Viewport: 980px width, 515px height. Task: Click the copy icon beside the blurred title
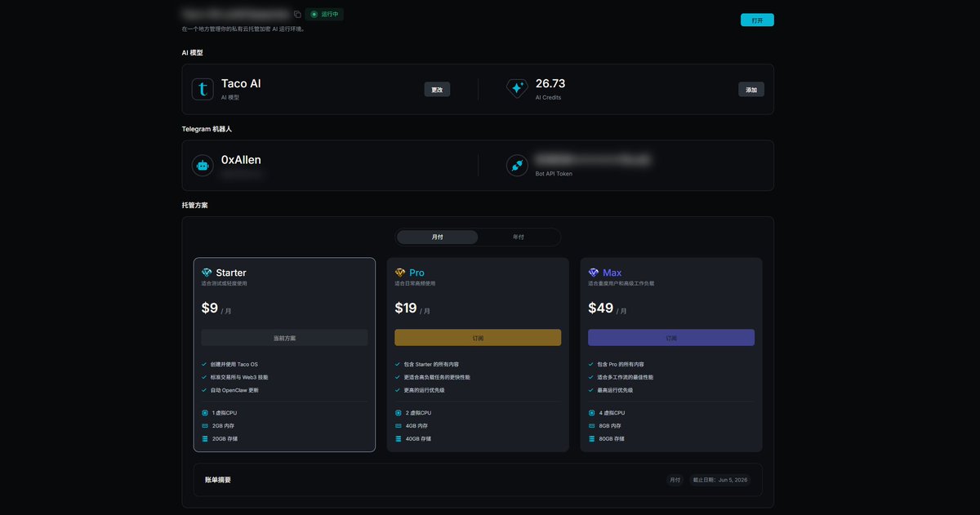(x=297, y=15)
